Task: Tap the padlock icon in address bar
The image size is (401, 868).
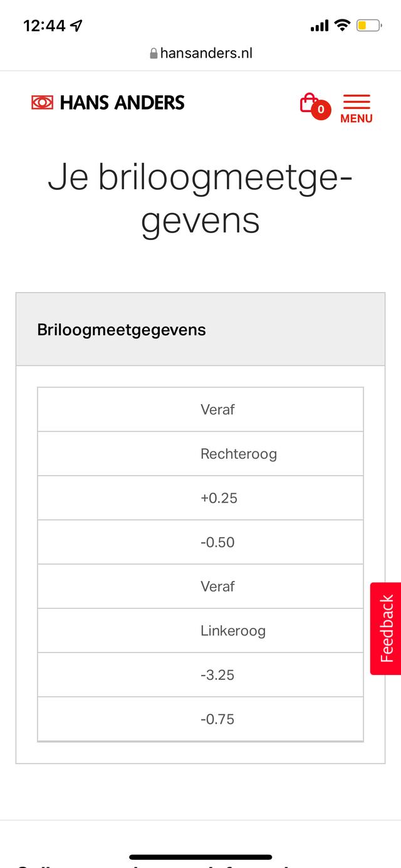Action: click(154, 54)
